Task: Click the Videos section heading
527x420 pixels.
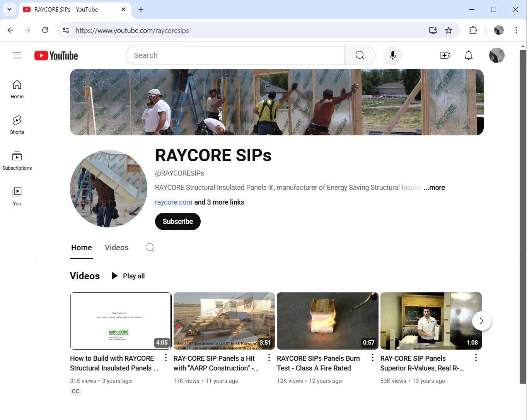Action: [85, 276]
